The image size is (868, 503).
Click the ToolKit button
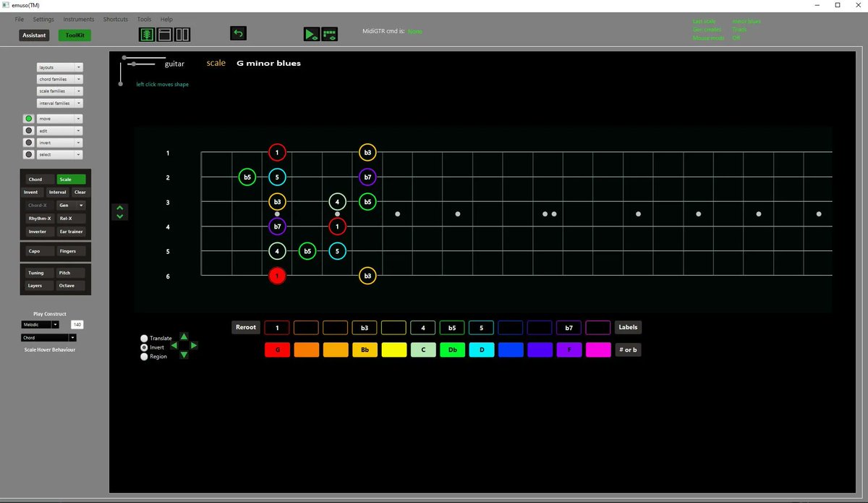pyautogui.click(x=75, y=35)
